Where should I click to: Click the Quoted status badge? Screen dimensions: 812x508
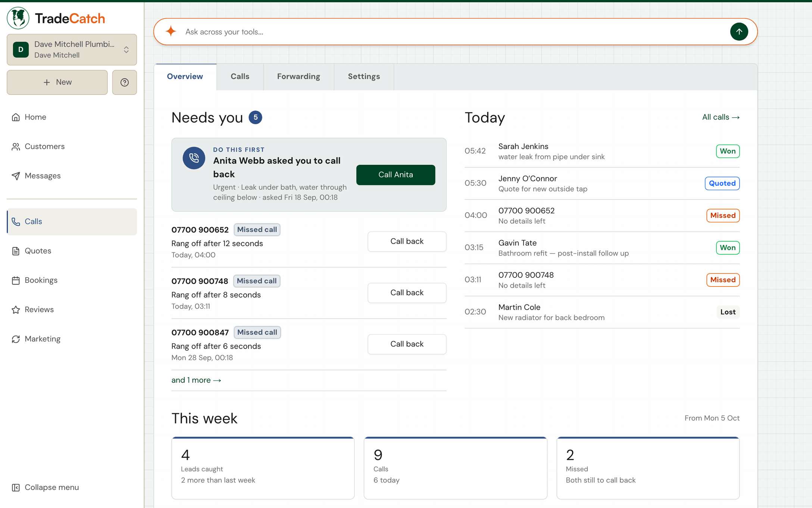722,183
